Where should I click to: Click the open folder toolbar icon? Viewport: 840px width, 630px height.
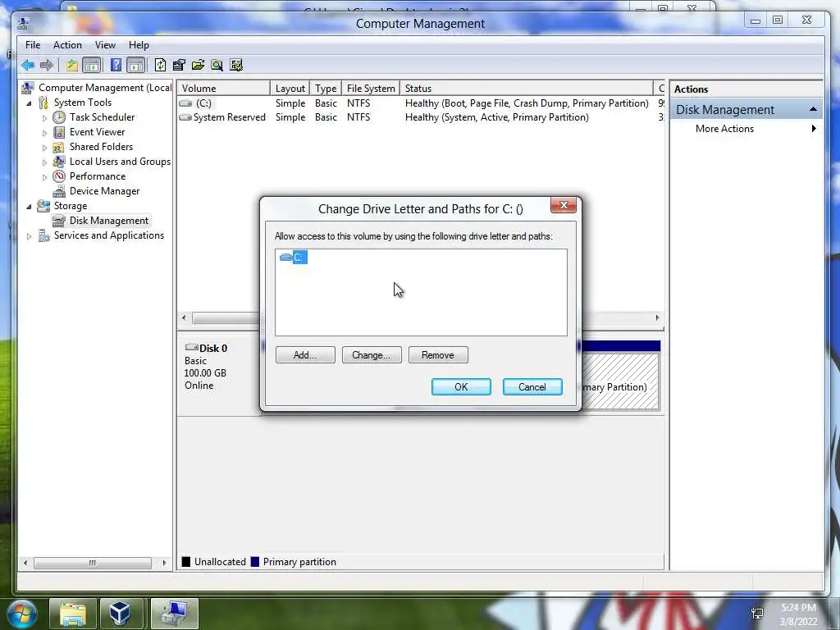pos(198,66)
